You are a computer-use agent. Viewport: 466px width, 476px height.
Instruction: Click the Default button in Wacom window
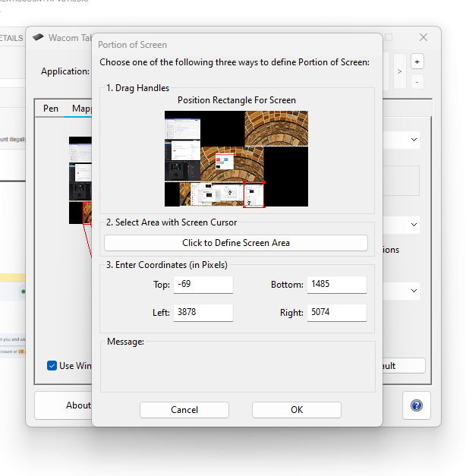pyautogui.click(x=404, y=365)
